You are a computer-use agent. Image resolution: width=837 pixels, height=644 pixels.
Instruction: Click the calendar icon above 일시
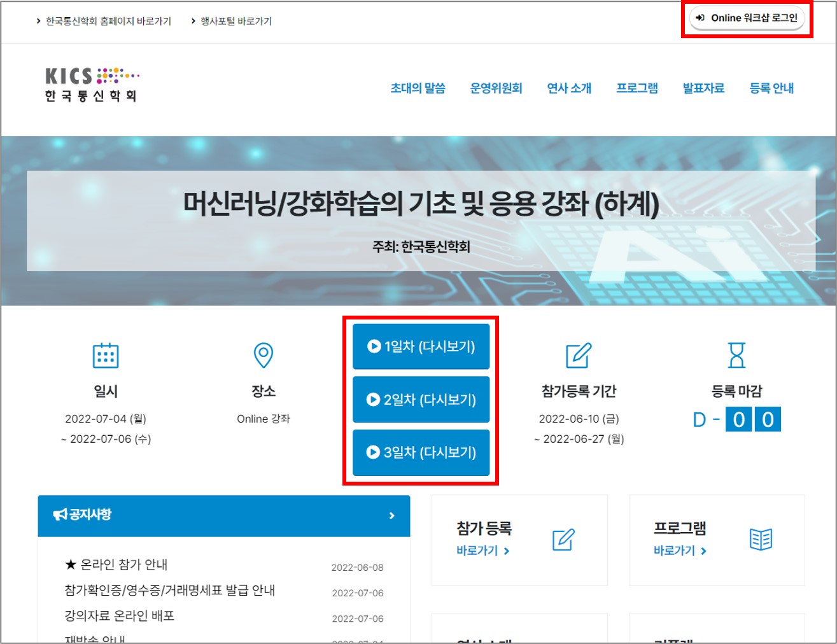pos(106,355)
